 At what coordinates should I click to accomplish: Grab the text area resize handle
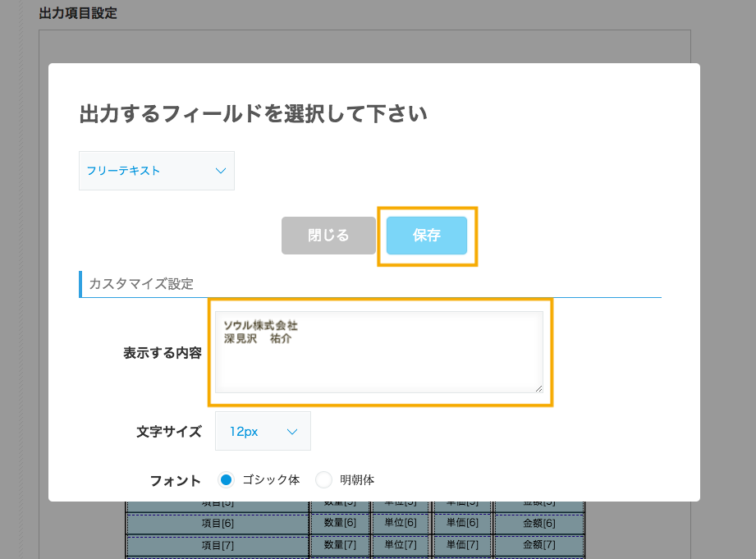(x=538, y=388)
